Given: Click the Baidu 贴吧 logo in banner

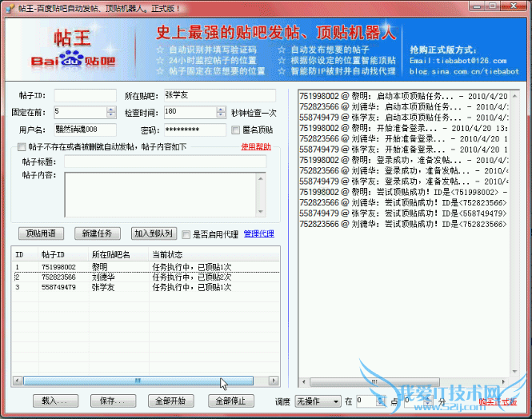Looking at the screenshot, I should (73, 60).
